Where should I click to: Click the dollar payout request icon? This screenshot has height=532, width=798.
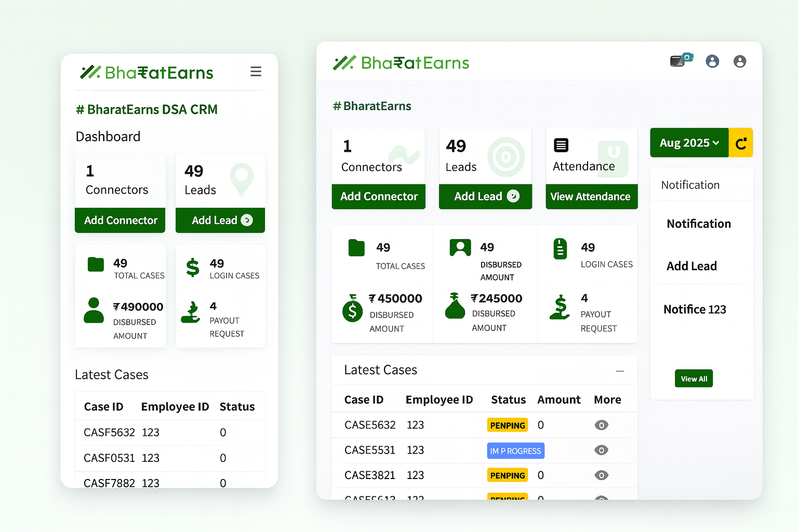coord(558,308)
